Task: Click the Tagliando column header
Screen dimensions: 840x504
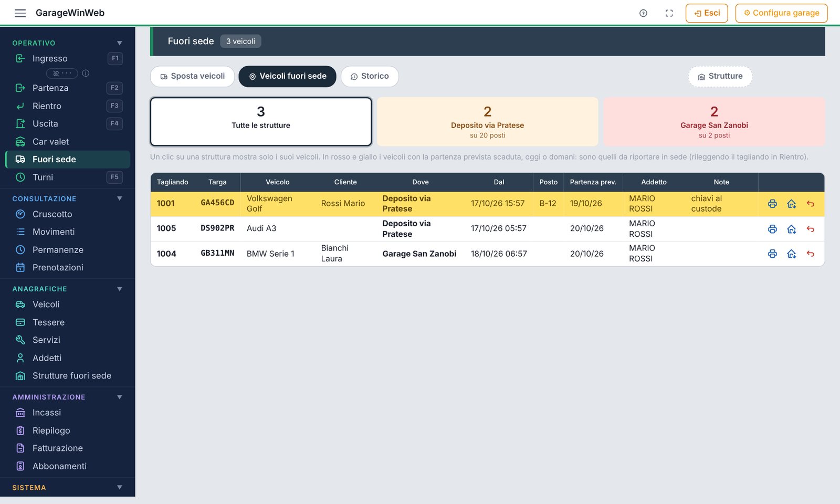Action: pos(172,182)
